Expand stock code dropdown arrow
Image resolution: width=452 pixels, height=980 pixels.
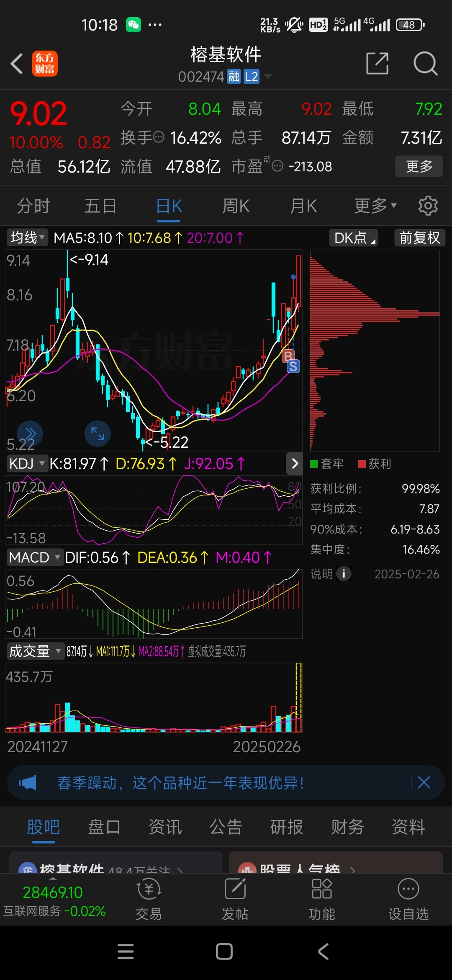click(267, 77)
